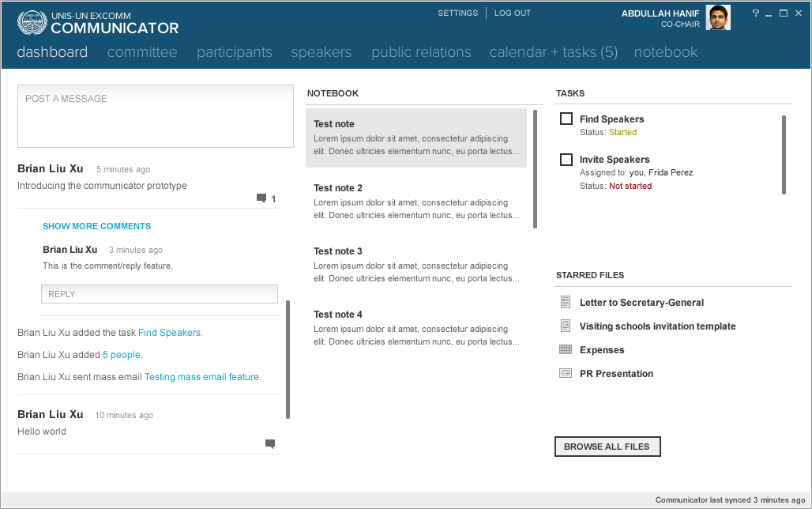This screenshot has width=812, height=509.
Task: Click the UN emblem logo icon
Action: click(32, 22)
